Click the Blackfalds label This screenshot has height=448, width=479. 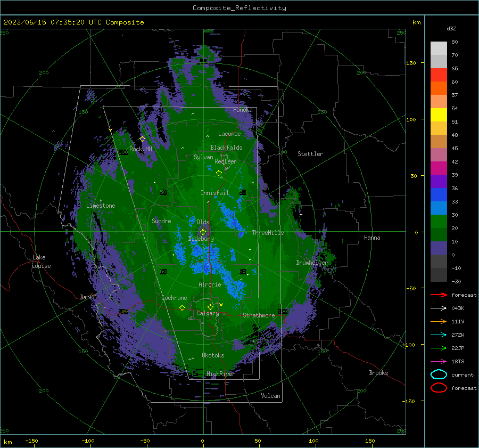[226, 148]
